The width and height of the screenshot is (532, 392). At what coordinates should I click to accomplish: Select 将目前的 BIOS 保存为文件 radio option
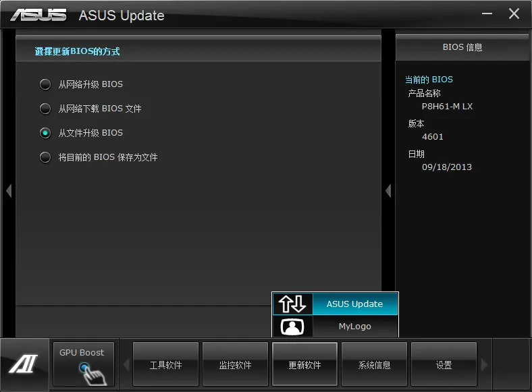(45, 157)
